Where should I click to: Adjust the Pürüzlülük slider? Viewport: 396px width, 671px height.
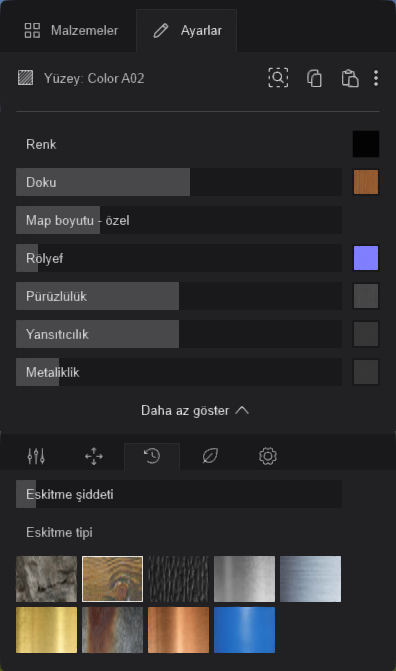(x=179, y=296)
